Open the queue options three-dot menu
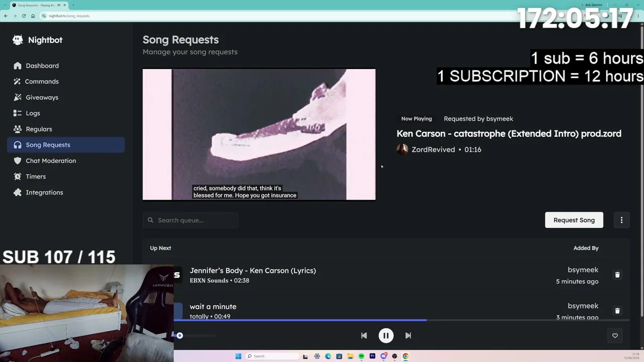The image size is (644, 362). [x=621, y=220]
